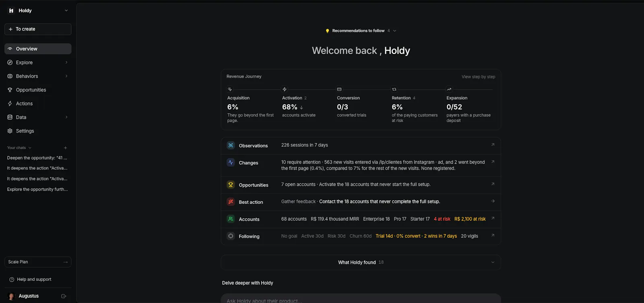This screenshot has height=303, width=644.
Task: Open Changes details via arrow icon
Action: coord(493,162)
